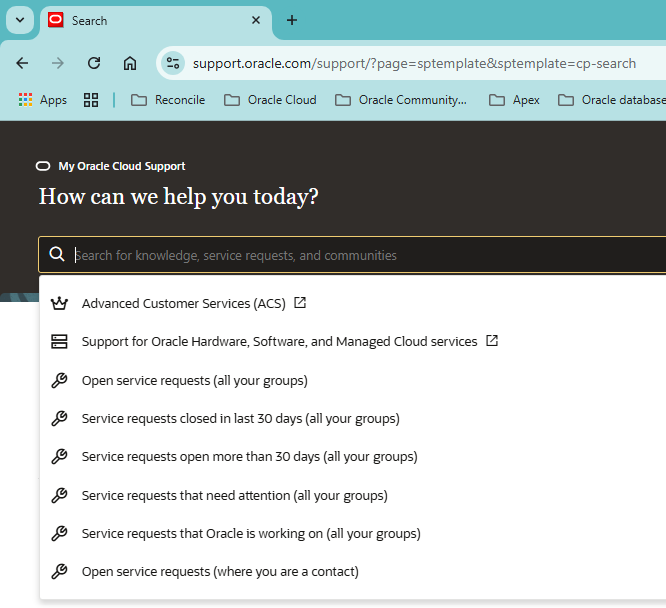Click the Advanced Customer Services crown icon
Image resolution: width=666 pixels, height=608 pixels.
click(x=59, y=303)
